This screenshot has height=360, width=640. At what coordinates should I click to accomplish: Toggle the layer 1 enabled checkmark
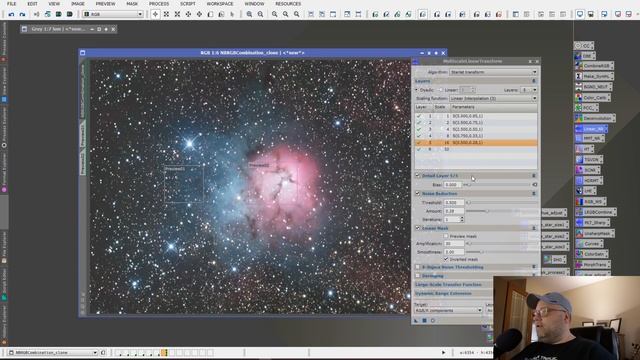click(x=419, y=116)
